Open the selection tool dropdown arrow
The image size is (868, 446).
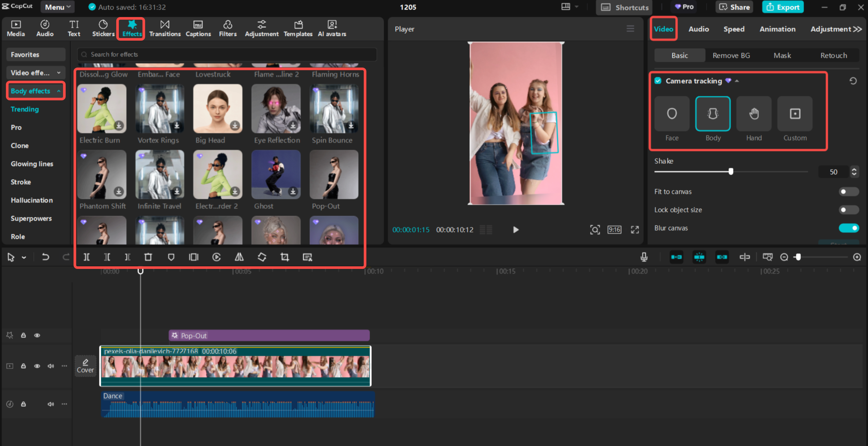click(24, 257)
